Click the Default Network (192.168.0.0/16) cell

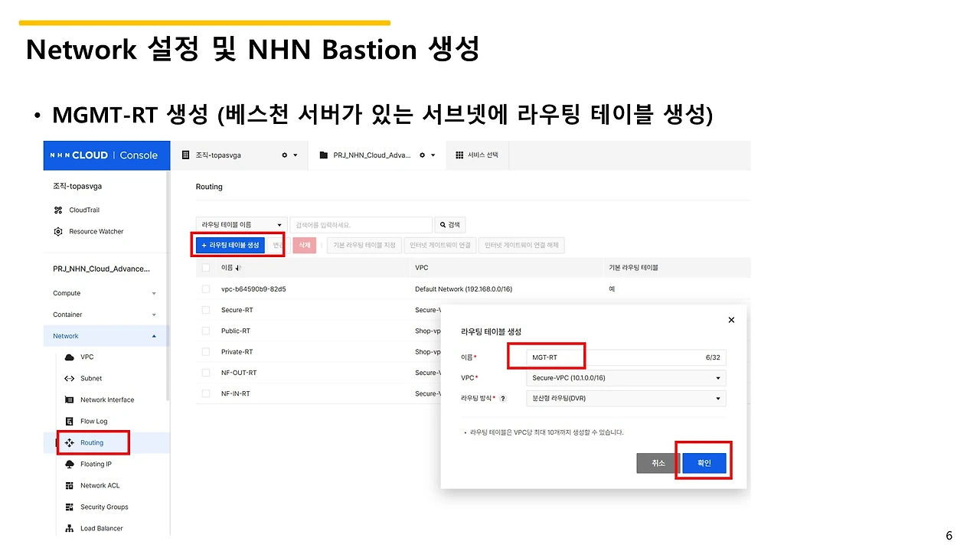tap(463, 289)
